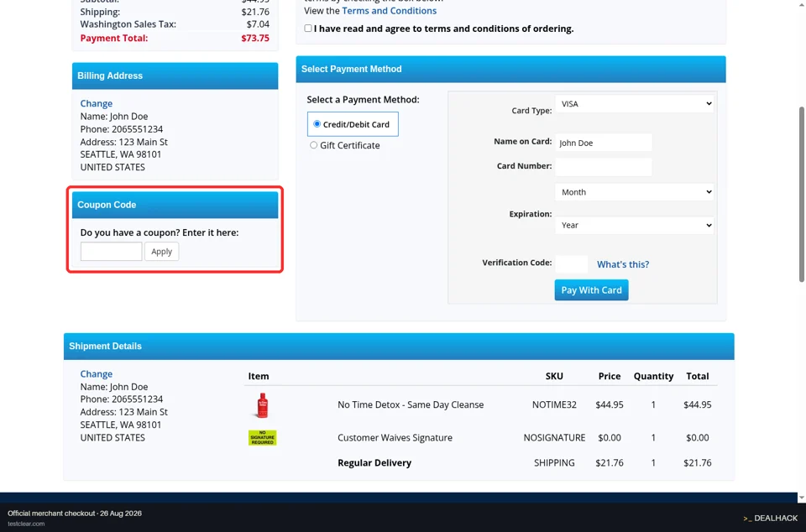Click the Verification Code input field

click(572, 264)
